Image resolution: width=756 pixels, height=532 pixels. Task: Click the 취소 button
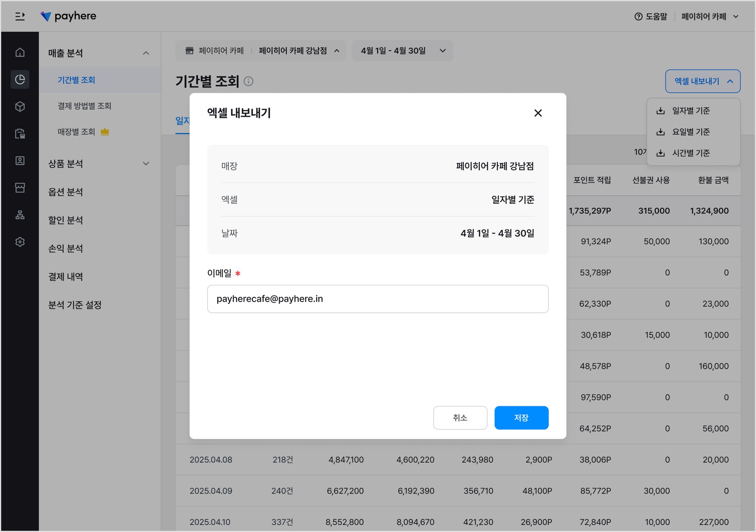(460, 418)
